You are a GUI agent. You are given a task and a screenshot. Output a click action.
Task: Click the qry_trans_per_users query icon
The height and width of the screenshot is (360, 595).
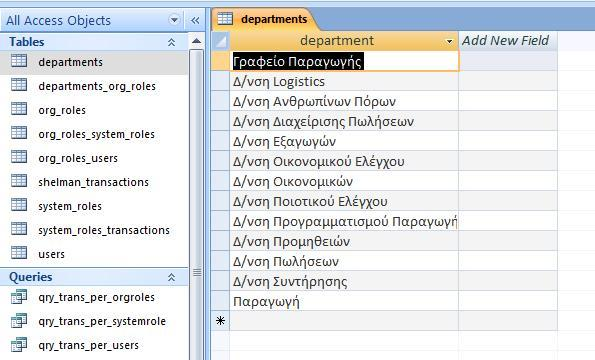[19, 344]
